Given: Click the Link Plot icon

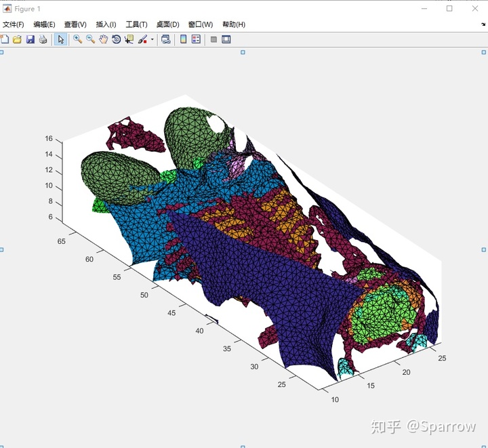Looking at the screenshot, I should pyautogui.click(x=166, y=39).
